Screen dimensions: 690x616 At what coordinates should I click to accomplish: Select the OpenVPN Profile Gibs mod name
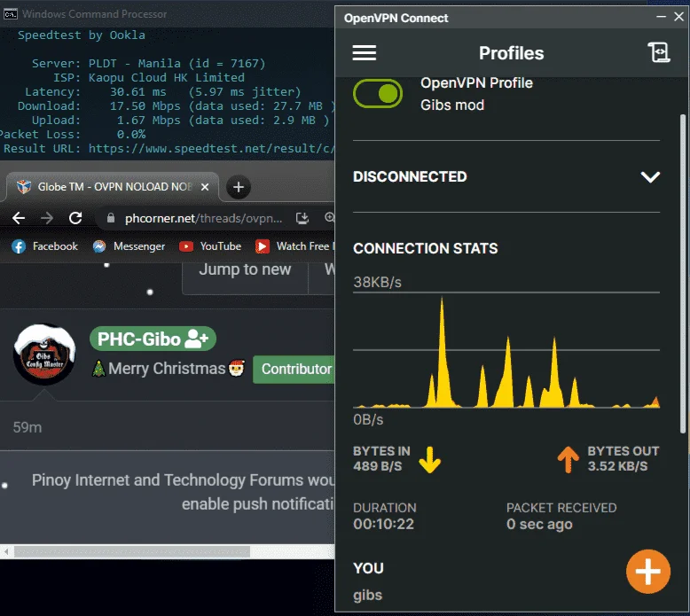pos(476,94)
